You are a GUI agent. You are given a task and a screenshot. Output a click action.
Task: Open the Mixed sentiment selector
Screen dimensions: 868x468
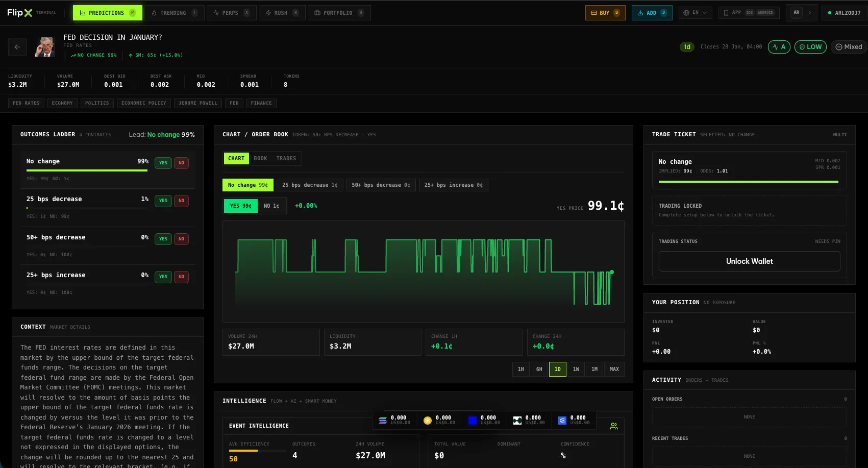click(x=848, y=46)
